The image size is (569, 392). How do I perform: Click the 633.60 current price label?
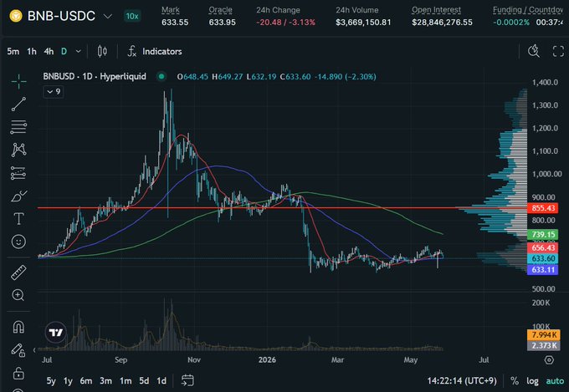click(543, 258)
